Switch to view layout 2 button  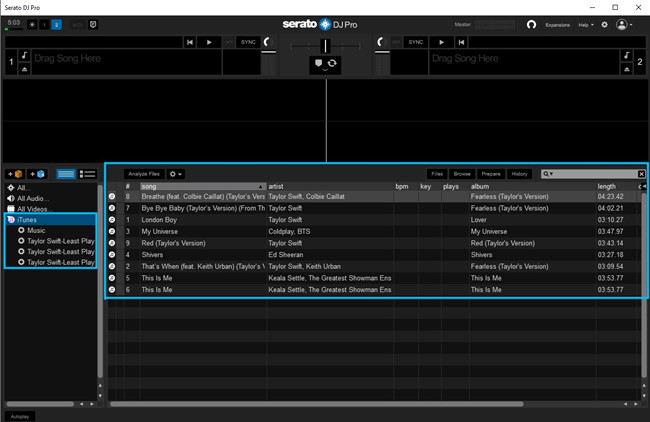click(x=56, y=25)
